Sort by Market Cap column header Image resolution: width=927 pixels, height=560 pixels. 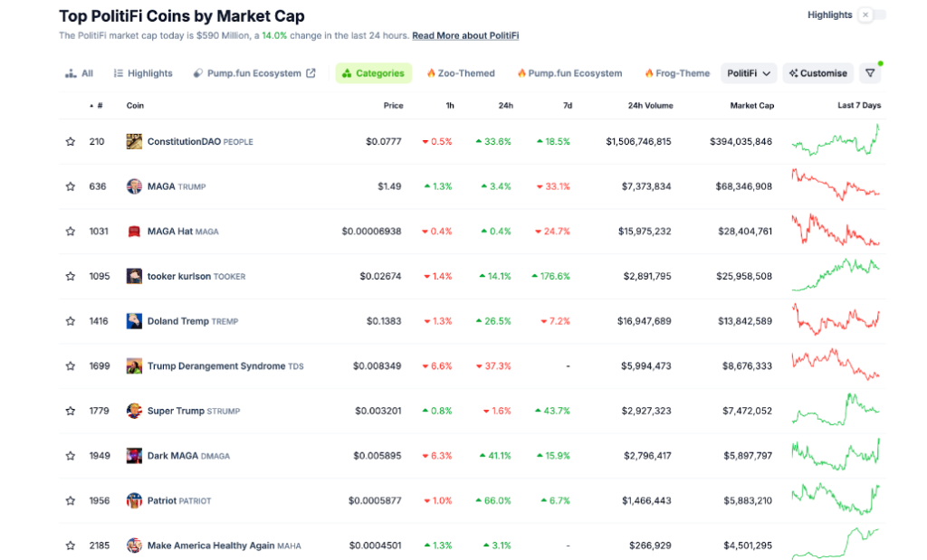click(752, 106)
